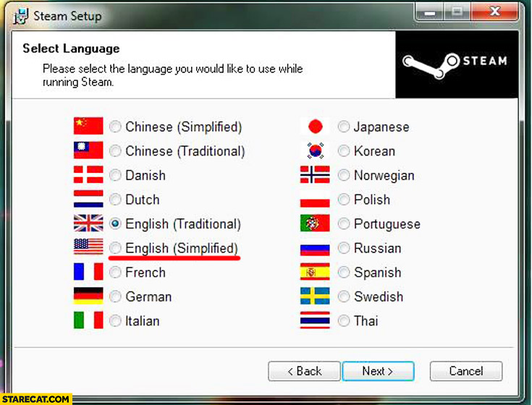Choose the Polish radio button
The height and width of the screenshot is (405, 532).
click(x=344, y=200)
